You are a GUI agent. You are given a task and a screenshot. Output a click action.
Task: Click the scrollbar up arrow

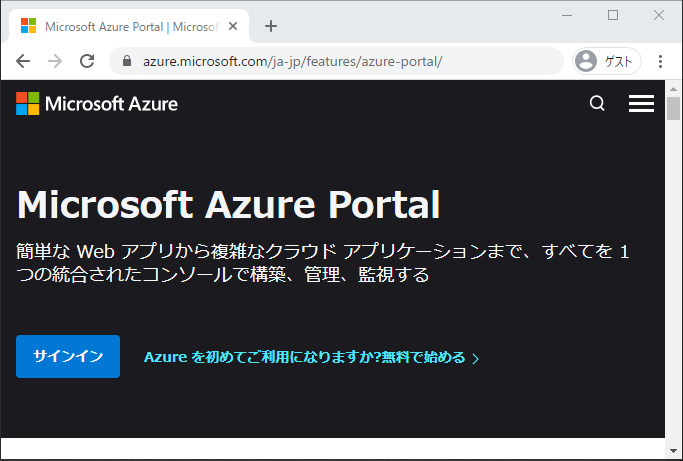pos(673,89)
